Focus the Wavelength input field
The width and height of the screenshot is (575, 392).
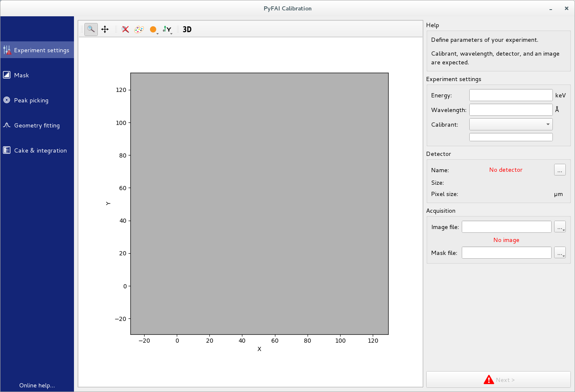(x=511, y=110)
